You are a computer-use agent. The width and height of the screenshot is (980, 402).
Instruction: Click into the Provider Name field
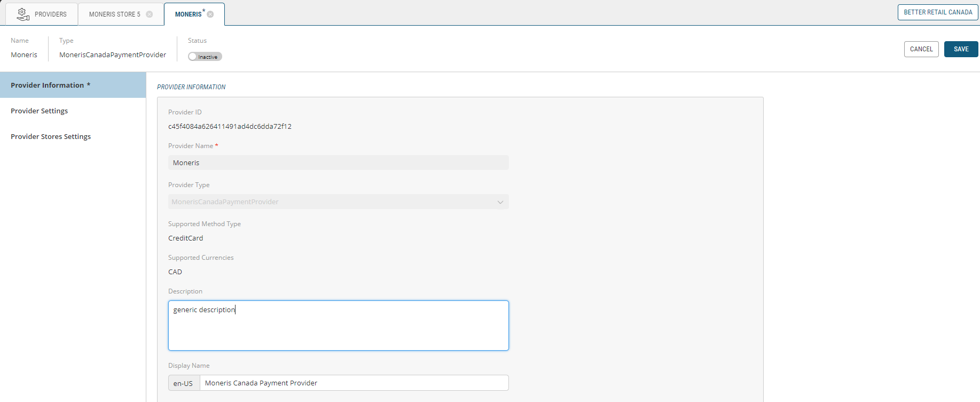point(338,163)
